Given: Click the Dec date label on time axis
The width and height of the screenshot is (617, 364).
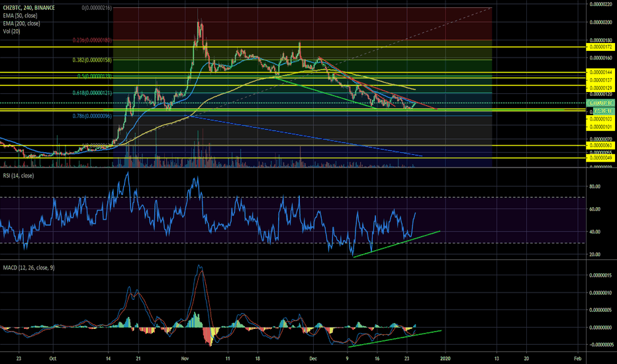Looking at the screenshot, I should pos(313,359).
